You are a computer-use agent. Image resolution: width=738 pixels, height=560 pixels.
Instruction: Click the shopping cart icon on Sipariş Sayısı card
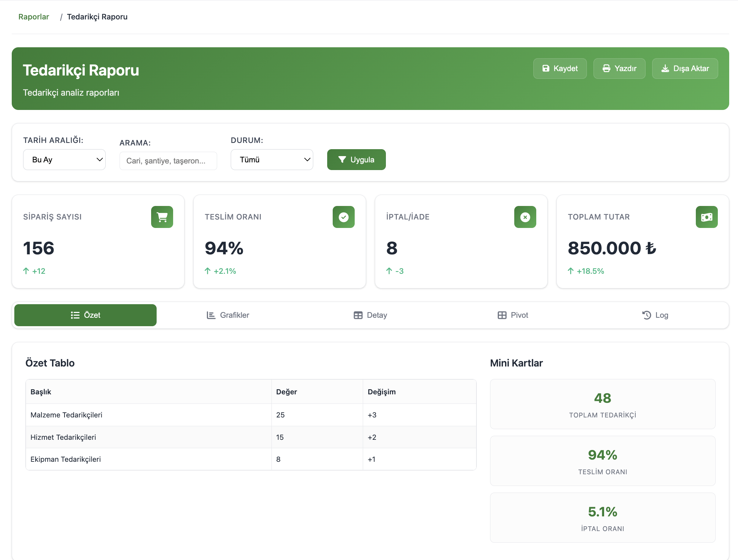click(162, 217)
